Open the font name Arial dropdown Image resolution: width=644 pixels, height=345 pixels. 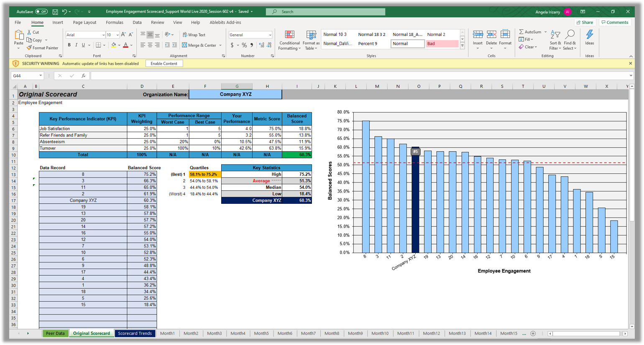103,35
